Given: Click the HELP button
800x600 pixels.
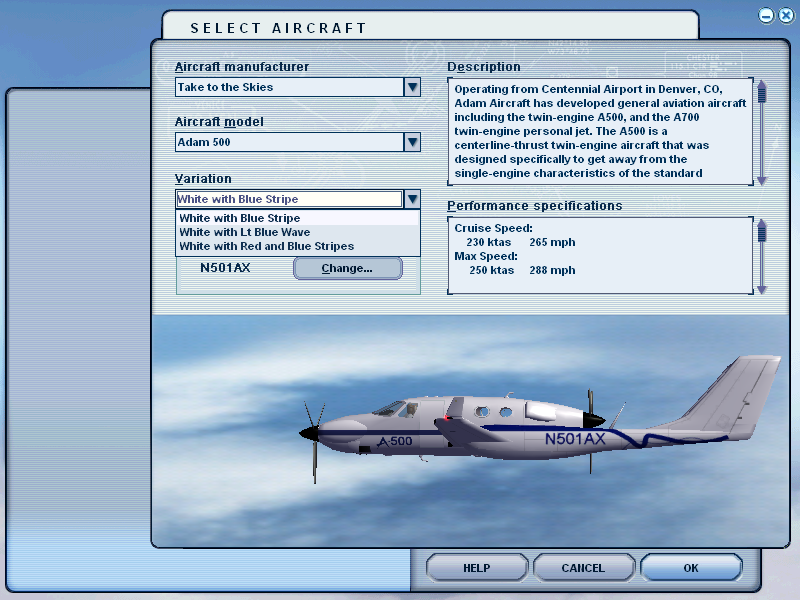Looking at the screenshot, I should tap(476, 567).
